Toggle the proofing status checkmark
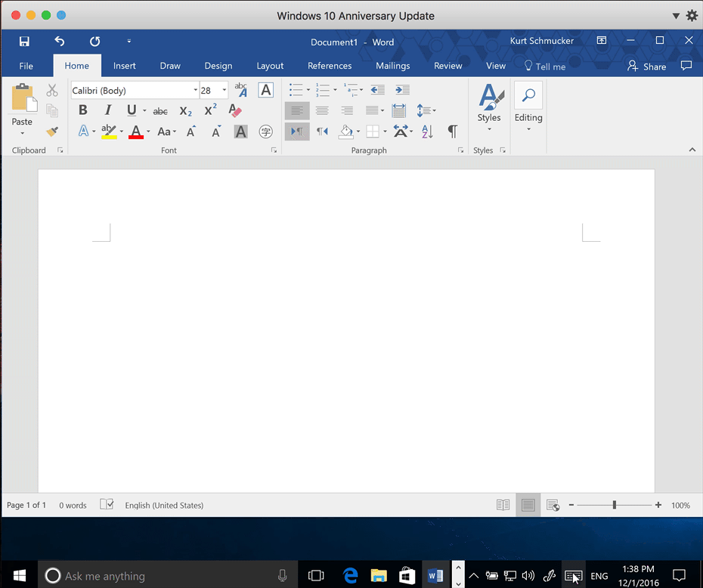Image resolution: width=703 pixels, height=588 pixels. 106,505
